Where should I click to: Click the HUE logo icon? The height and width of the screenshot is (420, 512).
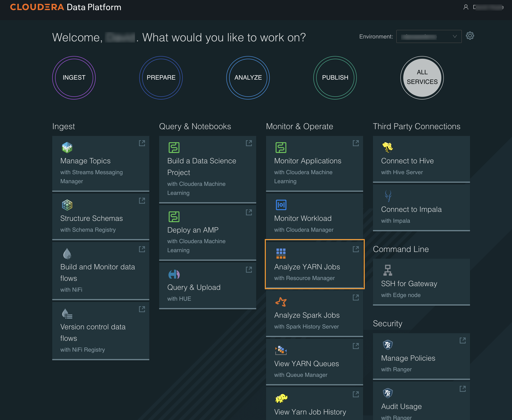174,274
